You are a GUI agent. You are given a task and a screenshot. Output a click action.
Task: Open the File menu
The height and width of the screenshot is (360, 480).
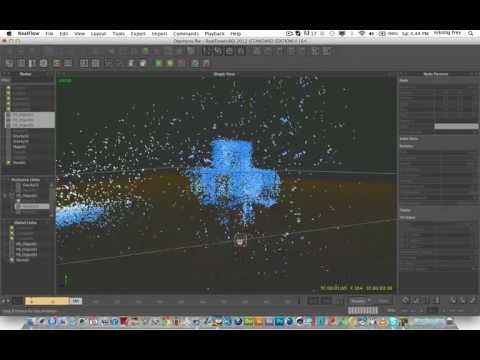click(49, 34)
